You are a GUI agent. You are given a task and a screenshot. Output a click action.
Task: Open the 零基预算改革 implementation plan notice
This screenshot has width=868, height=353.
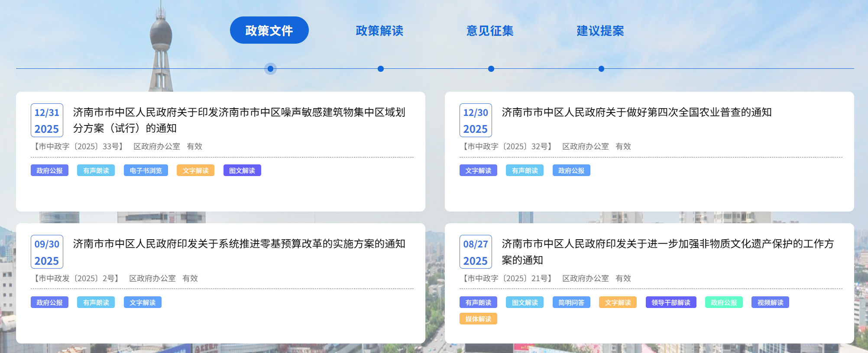[x=239, y=244]
